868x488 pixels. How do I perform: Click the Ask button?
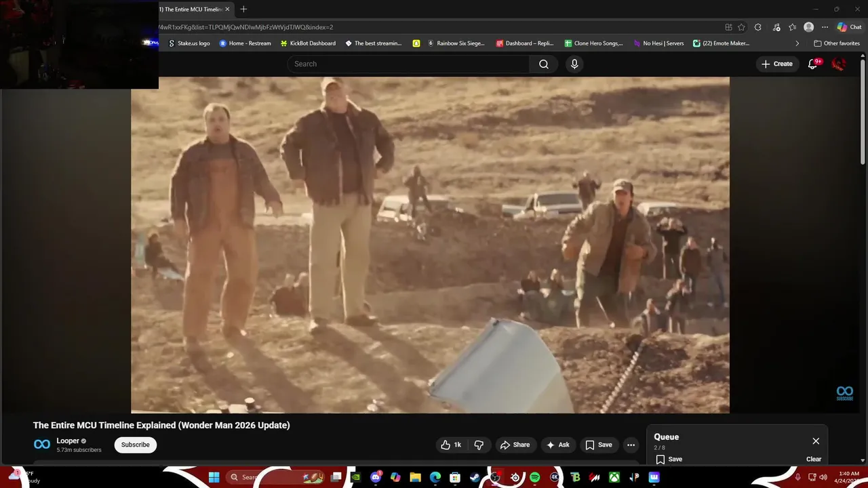coord(558,445)
